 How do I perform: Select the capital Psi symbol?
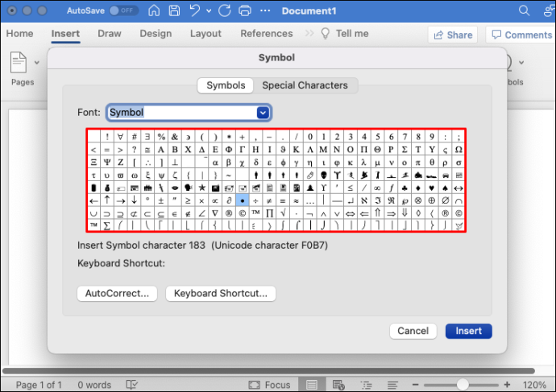[x=107, y=162]
